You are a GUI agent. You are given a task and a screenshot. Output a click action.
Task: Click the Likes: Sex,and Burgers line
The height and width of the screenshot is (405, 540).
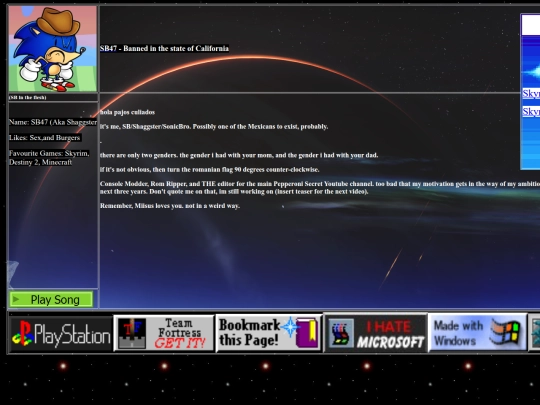(45, 138)
